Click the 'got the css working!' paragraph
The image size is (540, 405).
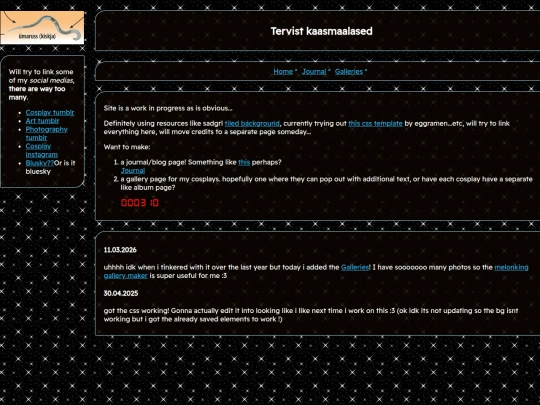coord(311,315)
